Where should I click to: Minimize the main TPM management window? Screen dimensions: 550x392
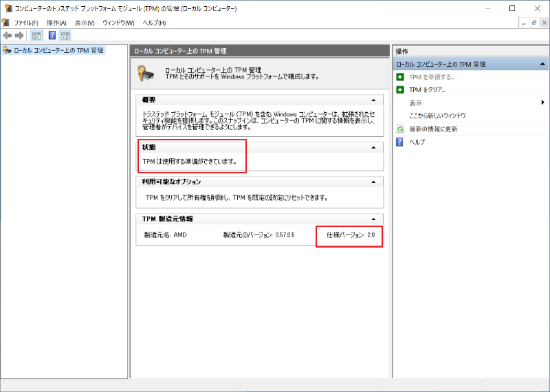click(x=487, y=8)
